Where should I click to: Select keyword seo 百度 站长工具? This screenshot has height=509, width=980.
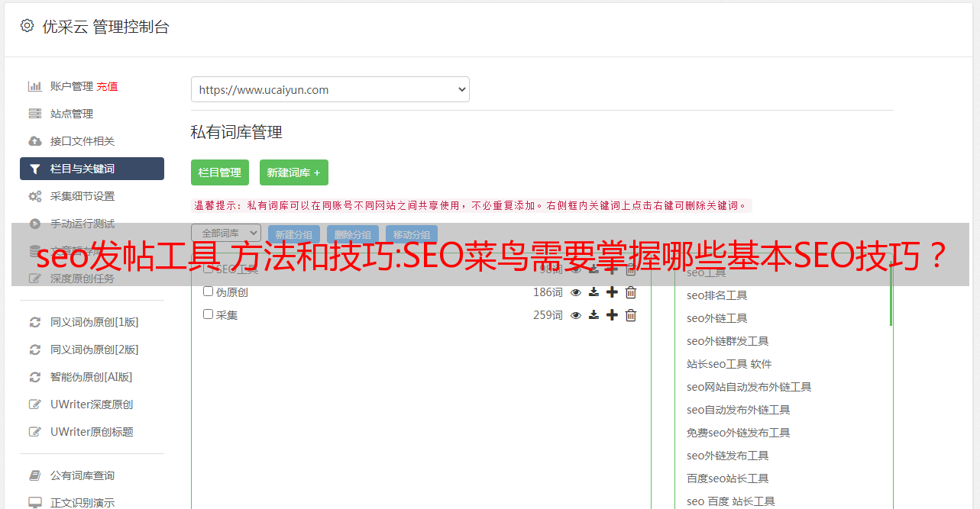(x=731, y=501)
